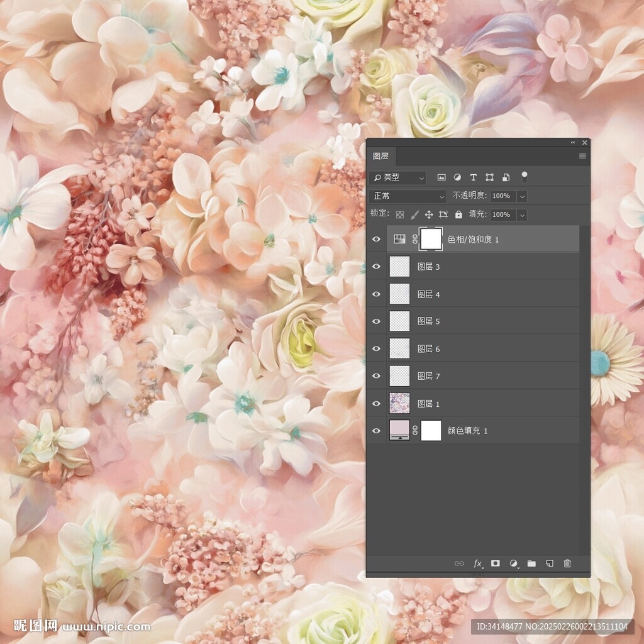The height and width of the screenshot is (644, 644).
Task: Hide the 颜色填充 1 layer
Action: tap(376, 430)
